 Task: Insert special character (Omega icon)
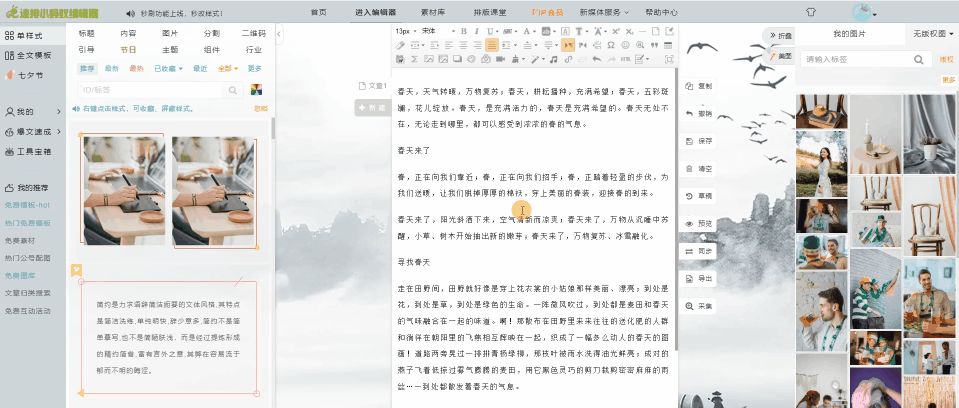tap(611, 45)
